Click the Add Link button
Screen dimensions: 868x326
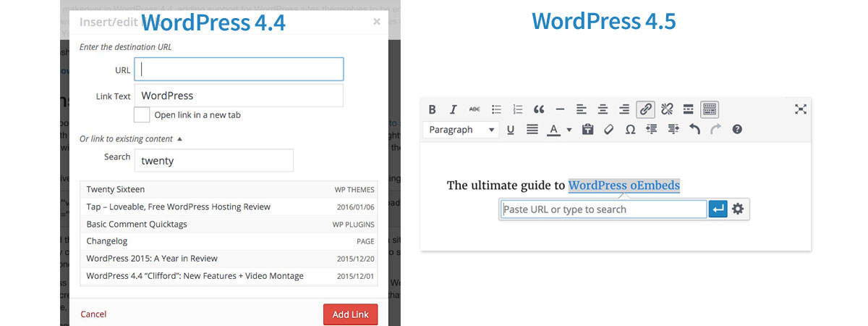[350, 314]
